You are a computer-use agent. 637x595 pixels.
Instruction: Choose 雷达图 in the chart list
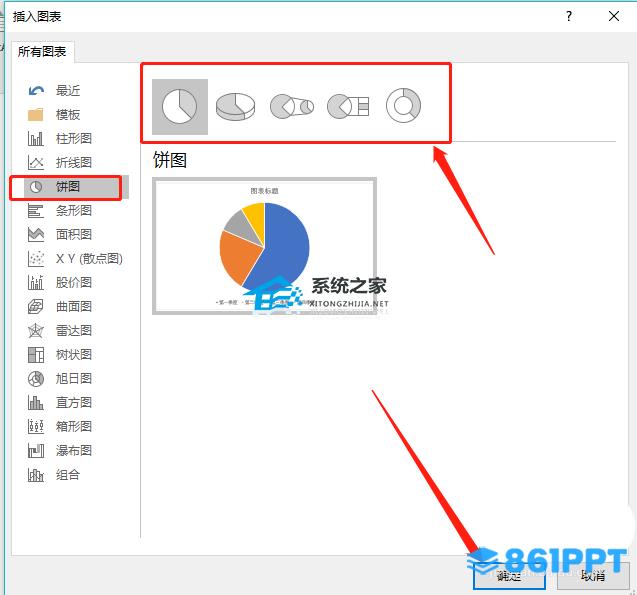(x=74, y=331)
